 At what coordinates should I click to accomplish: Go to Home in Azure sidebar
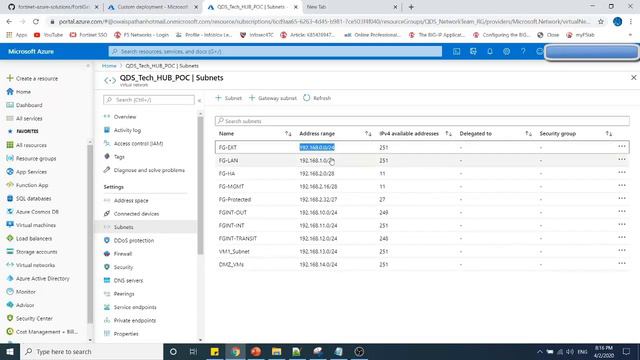click(x=19, y=92)
